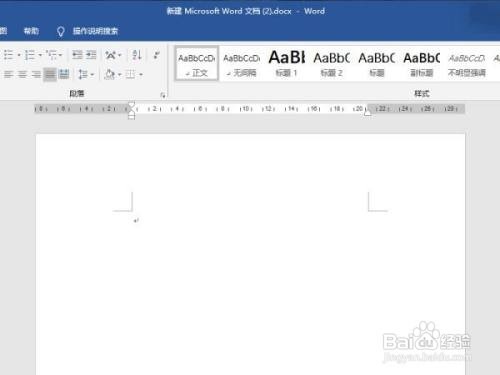500x375 pixels.
Task: Apply distributed alignment
Action: pyautogui.click(x=64, y=74)
